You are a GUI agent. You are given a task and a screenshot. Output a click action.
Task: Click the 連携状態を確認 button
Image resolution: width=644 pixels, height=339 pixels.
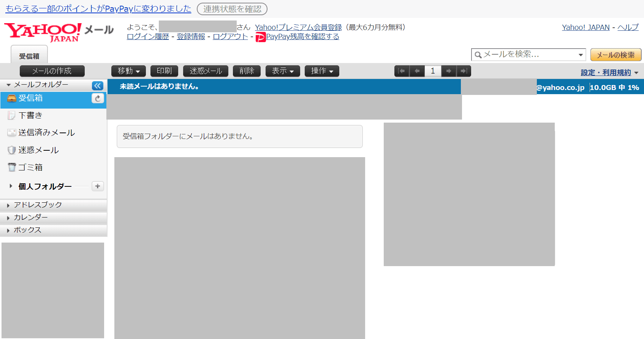pyautogui.click(x=232, y=9)
